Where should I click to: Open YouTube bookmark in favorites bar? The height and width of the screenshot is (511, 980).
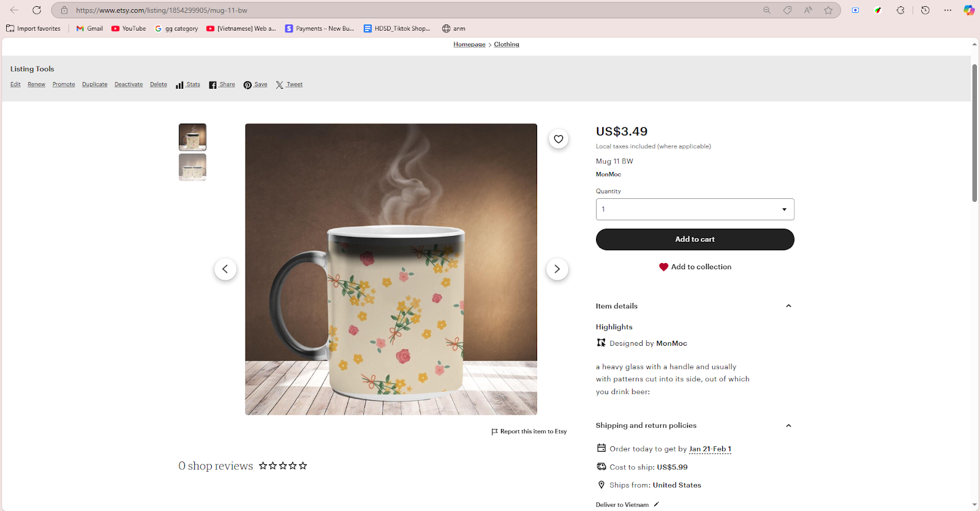pyautogui.click(x=129, y=28)
